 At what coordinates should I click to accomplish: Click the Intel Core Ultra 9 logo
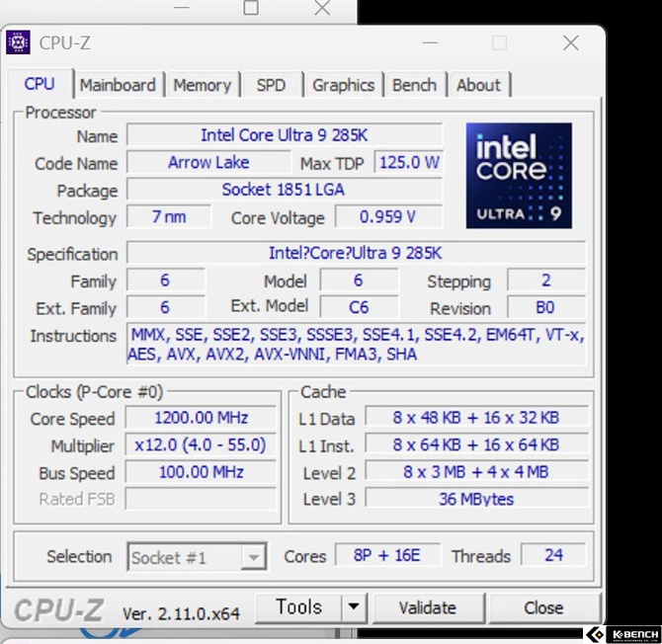[x=519, y=176]
